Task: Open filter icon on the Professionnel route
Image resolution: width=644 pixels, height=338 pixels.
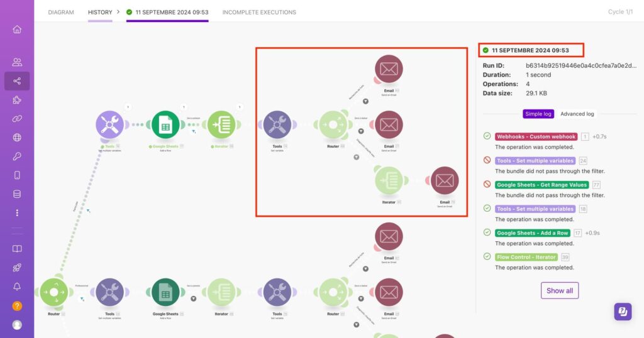Action: [82, 299]
